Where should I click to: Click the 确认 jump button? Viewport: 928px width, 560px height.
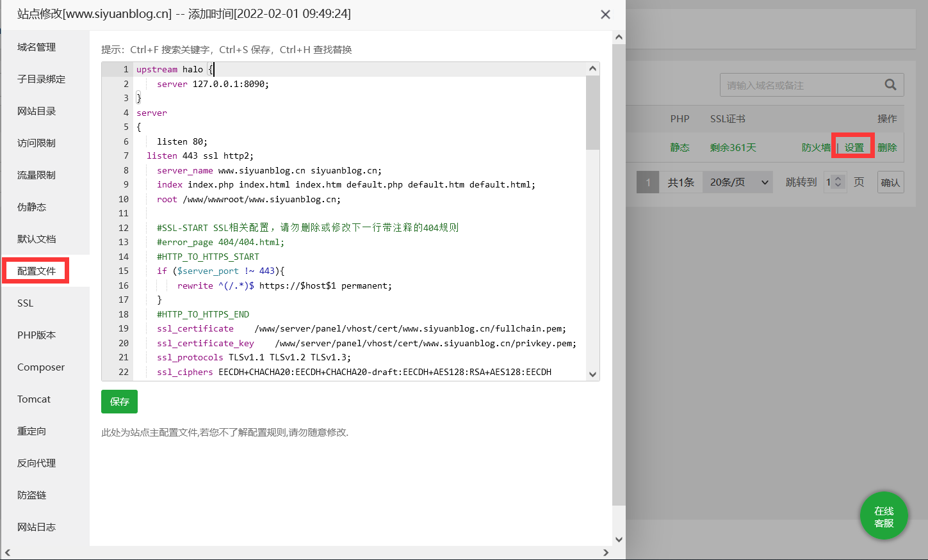pos(890,182)
